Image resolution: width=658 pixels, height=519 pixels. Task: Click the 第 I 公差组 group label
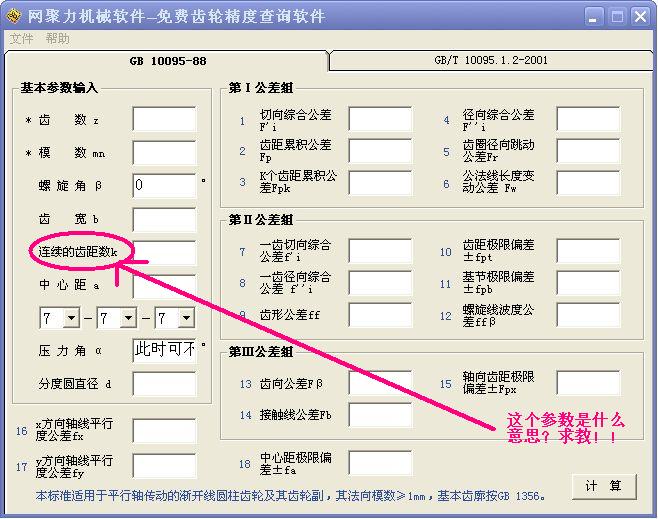[261, 88]
